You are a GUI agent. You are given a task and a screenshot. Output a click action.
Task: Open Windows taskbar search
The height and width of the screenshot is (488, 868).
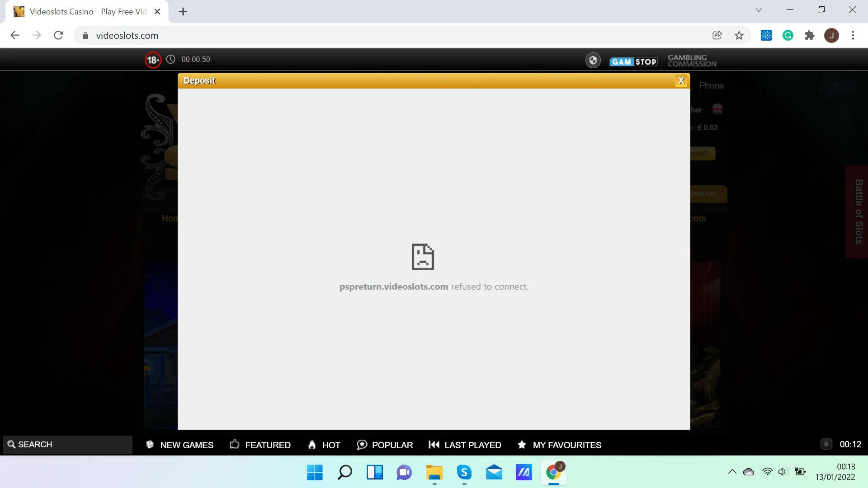pyautogui.click(x=344, y=473)
